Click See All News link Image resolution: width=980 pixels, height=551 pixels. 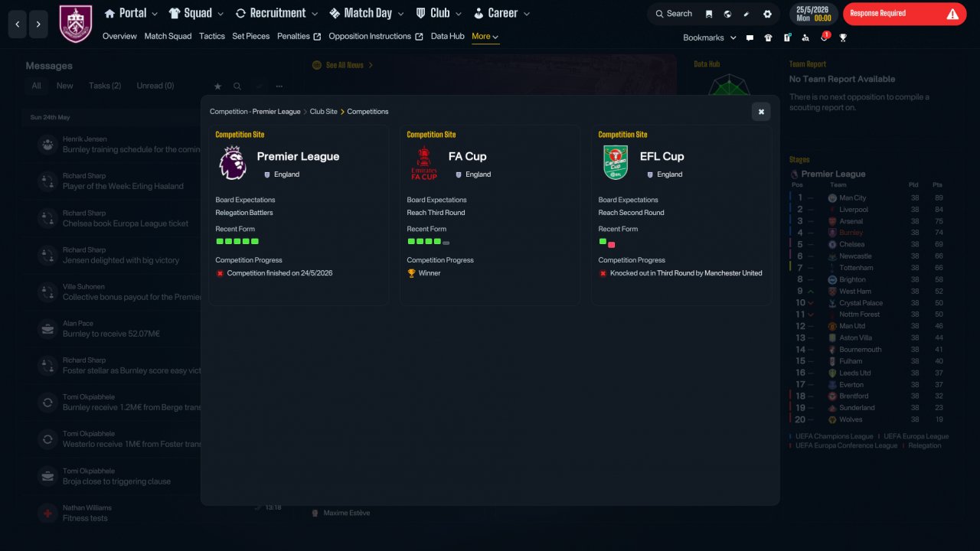tap(343, 65)
